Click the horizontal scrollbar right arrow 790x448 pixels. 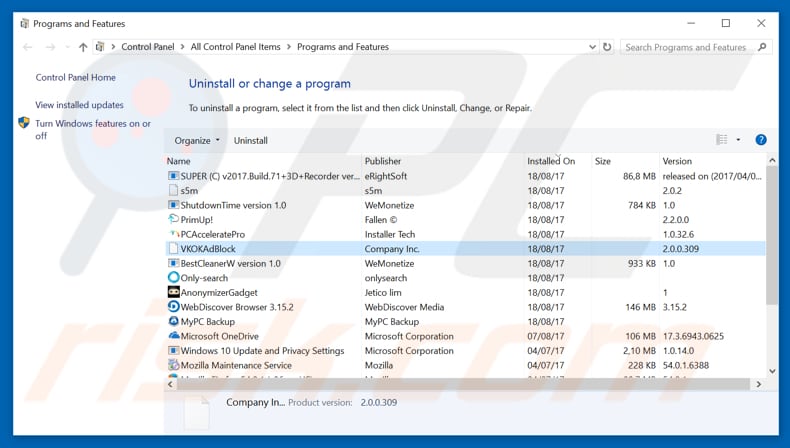point(759,385)
